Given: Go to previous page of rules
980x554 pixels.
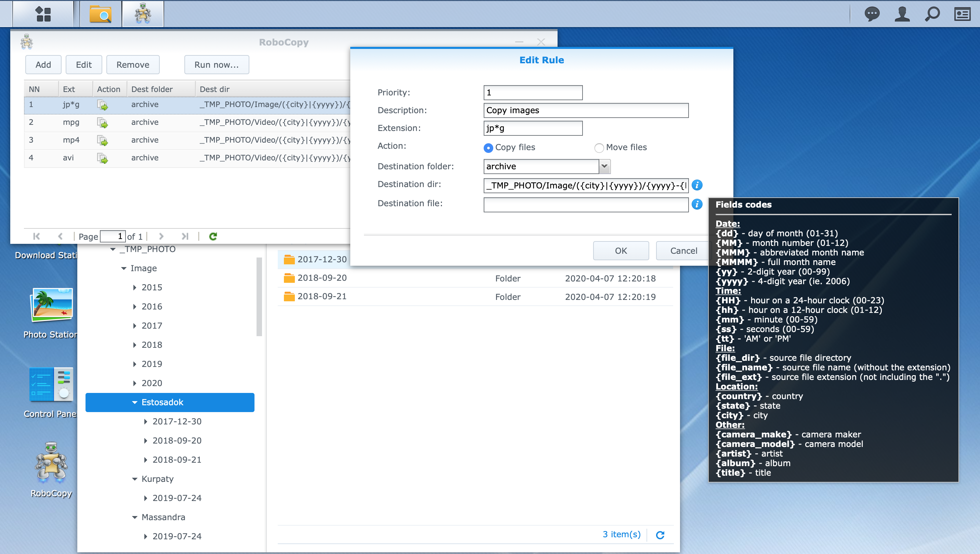Looking at the screenshot, I should [60, 236].
